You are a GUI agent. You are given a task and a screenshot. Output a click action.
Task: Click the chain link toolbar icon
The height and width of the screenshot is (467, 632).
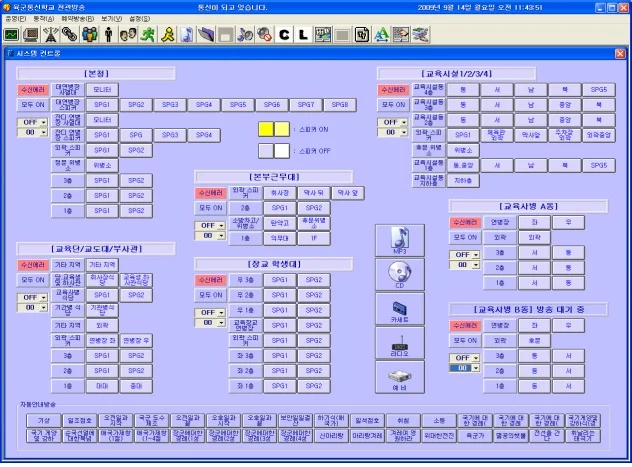[x=70, y=35]
